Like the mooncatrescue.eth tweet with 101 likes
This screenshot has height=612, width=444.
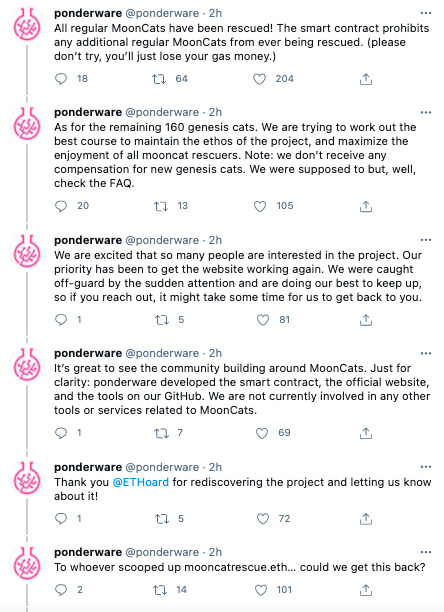(x=261, y=590)
